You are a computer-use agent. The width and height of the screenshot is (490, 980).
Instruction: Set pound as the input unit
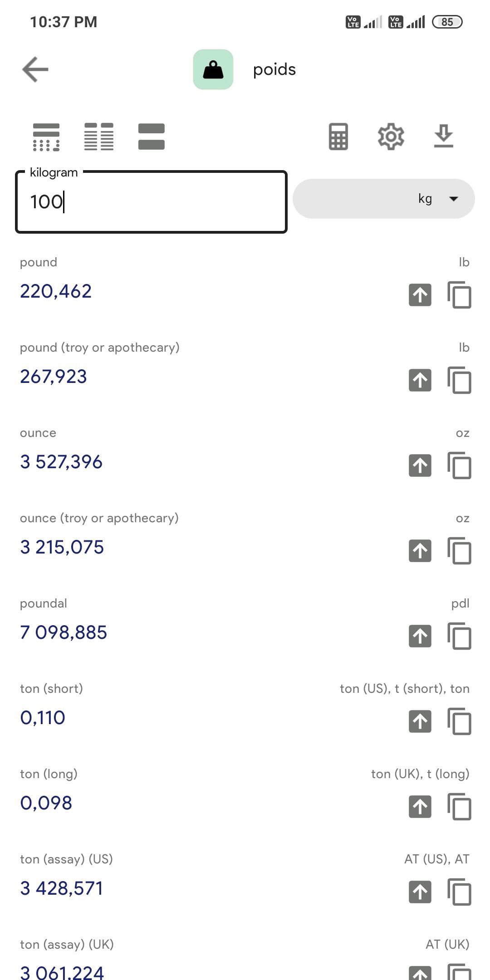click(420, 295)
